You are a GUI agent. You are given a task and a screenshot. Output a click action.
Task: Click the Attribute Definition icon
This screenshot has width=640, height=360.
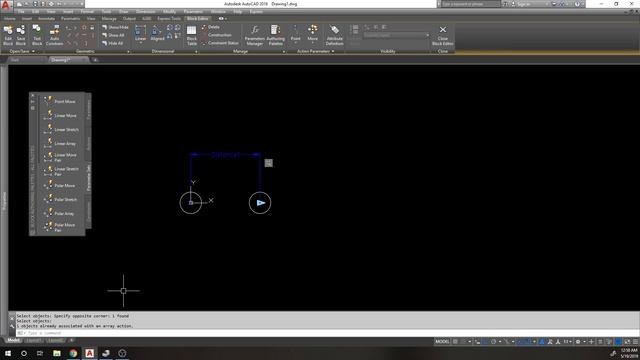(335, 35)
